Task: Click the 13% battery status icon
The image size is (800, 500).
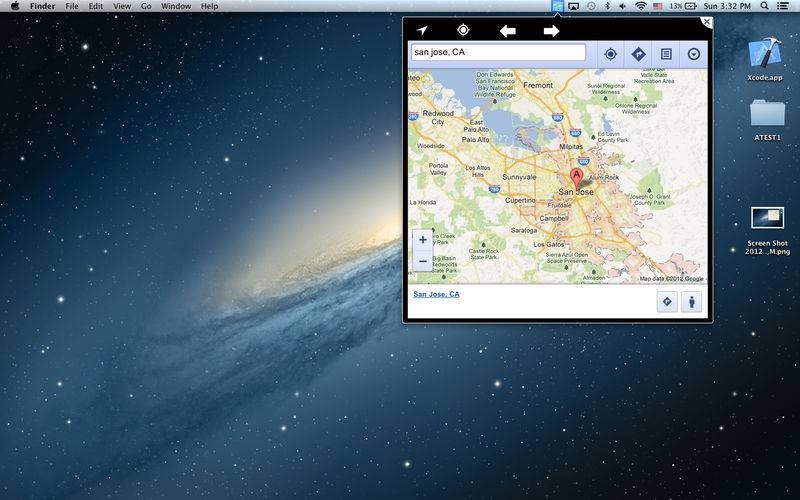Action: 683,6
